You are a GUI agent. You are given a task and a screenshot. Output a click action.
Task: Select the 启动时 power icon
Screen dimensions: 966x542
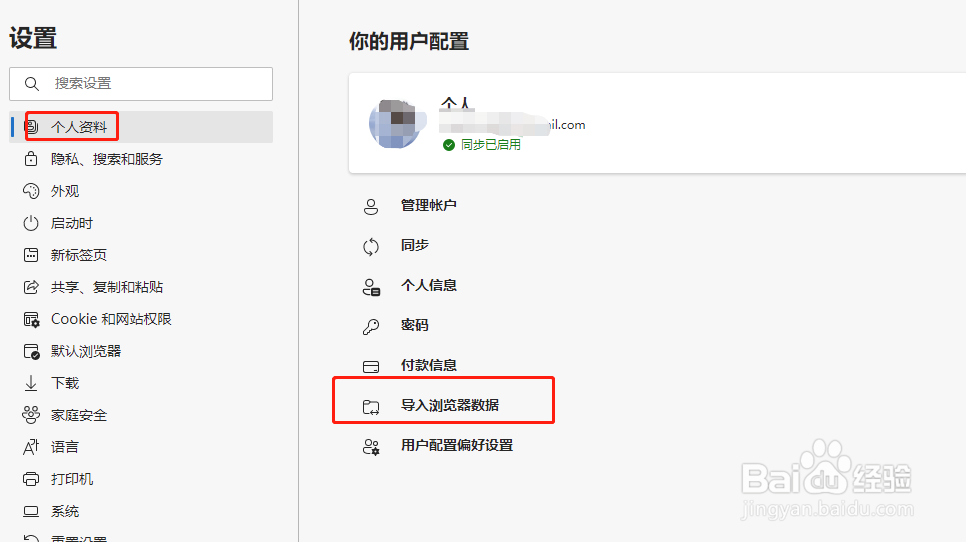[x=31, y=223]
